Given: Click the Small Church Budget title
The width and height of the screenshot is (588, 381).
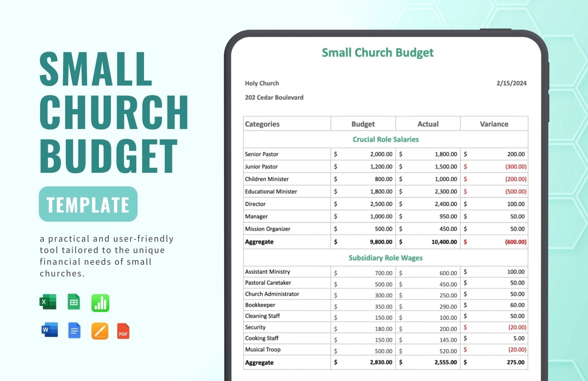Looking at the screenshot, I should [378, 52].
